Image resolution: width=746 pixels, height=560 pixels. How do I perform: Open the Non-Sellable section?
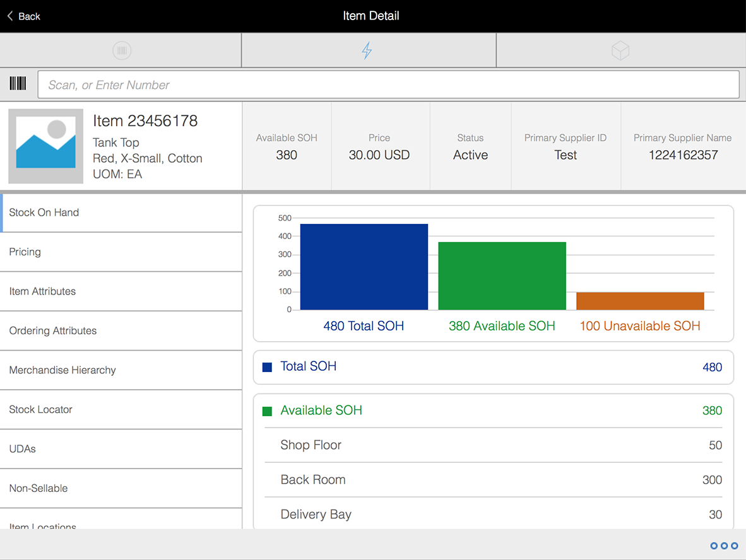tap(121, 489)
